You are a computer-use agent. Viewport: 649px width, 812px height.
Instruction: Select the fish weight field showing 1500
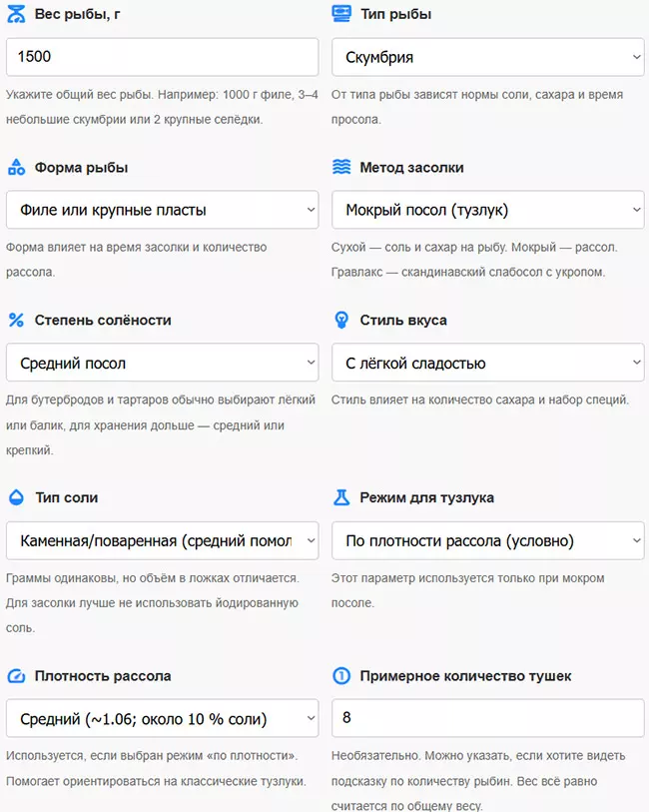162,57
